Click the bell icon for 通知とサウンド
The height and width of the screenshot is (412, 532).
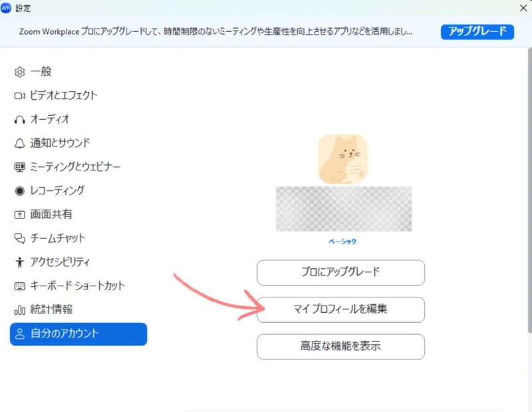[19, 143]
